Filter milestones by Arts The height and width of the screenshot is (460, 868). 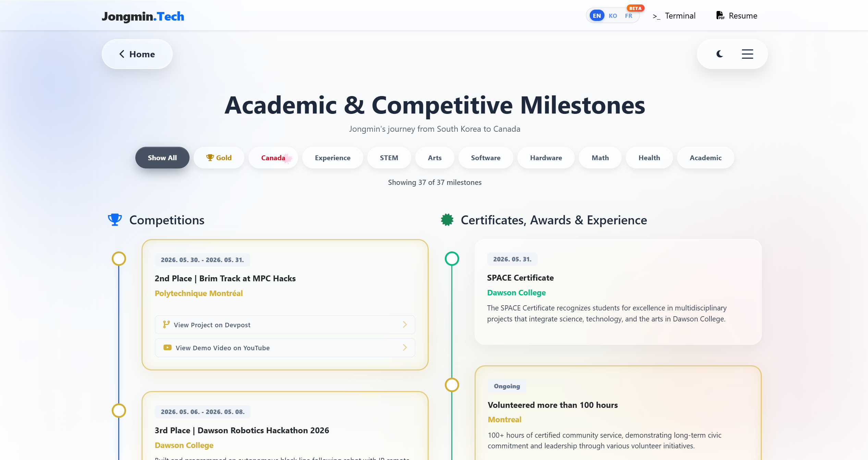(x=435, y=158)
